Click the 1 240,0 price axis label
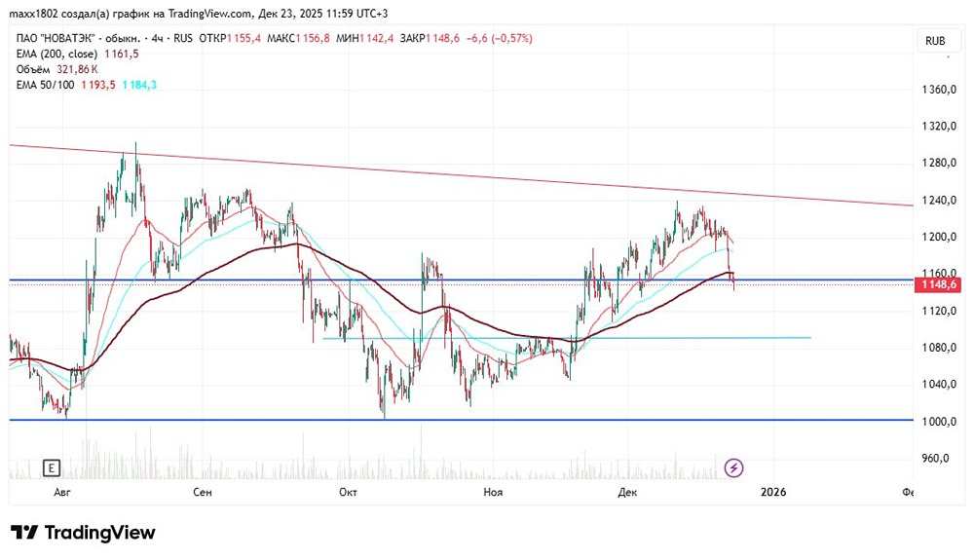 click(x=939, y=201)
